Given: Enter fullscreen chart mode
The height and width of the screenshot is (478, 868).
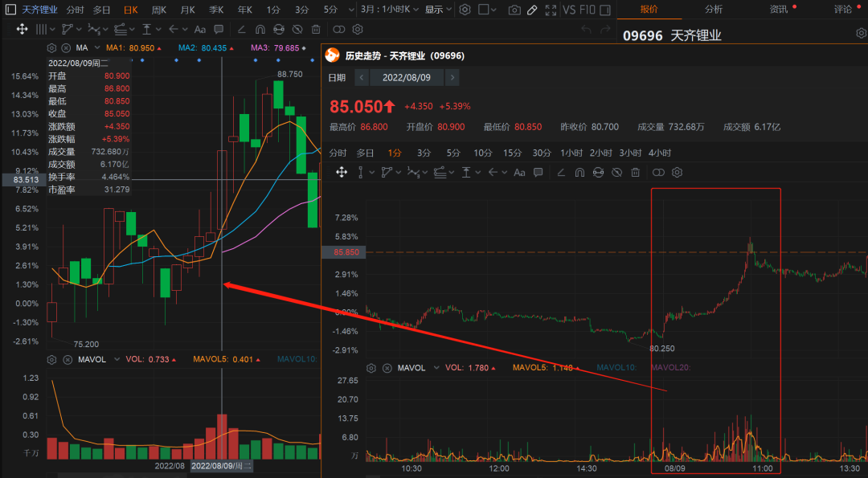Looking at the screenshot, I should point(551,10).
